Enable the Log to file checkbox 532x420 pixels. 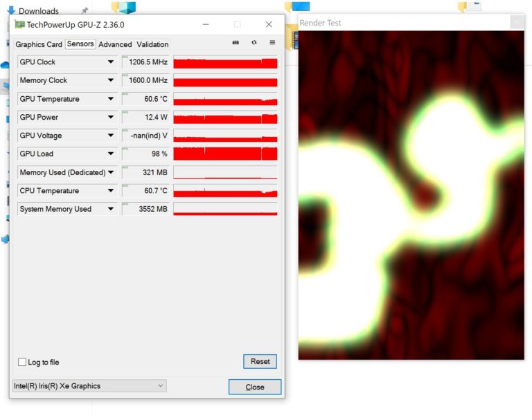click(22, 362)
